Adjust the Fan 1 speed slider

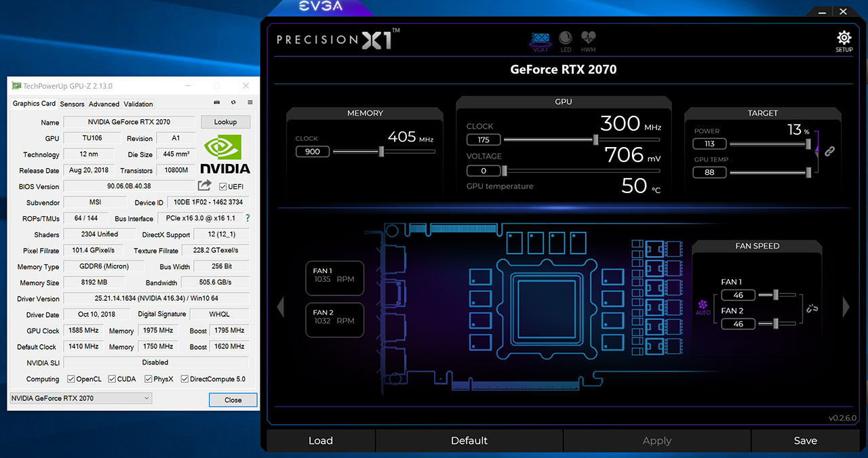coord(776,295)
